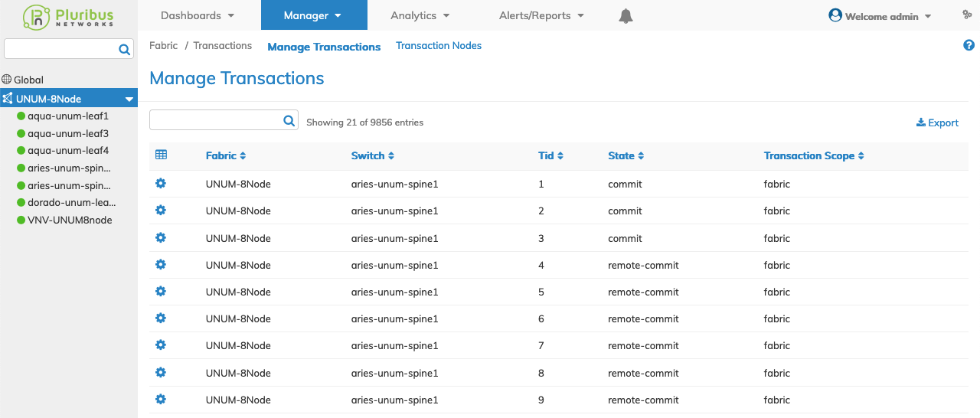Open the Dashboards dropdown menu

point(198,15)
